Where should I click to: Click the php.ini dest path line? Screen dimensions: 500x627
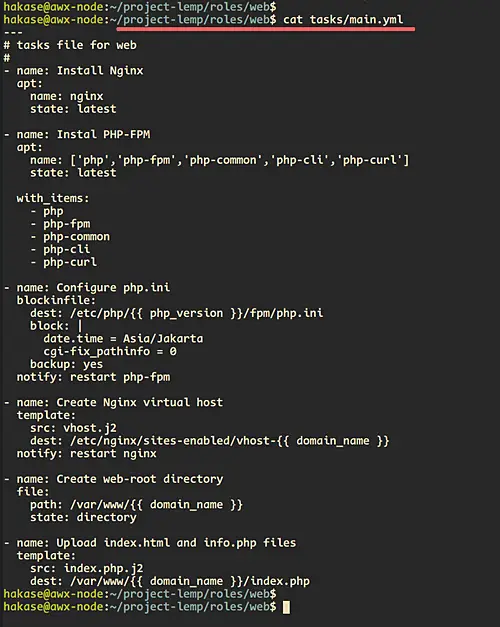[x=176, y=313]
